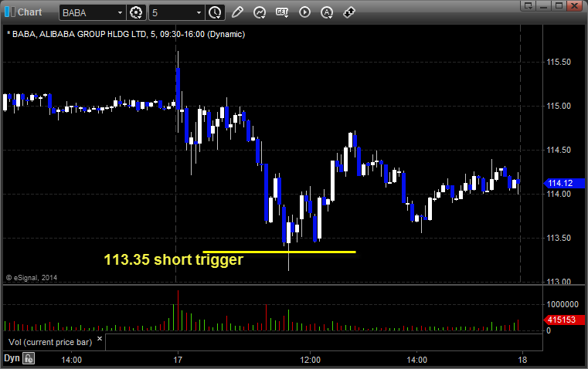
Task: Expand the BABA symbol dropdown arrow
Action: (x=120, y=12)
